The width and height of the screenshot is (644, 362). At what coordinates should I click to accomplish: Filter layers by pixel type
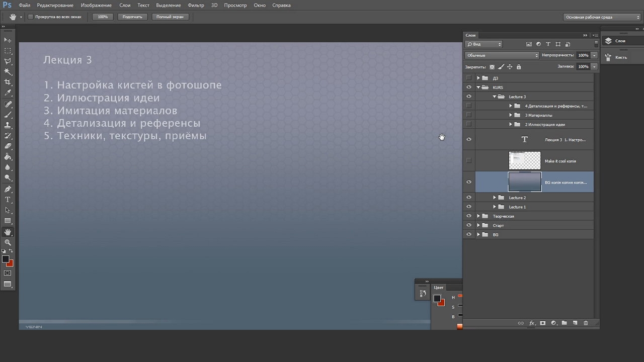(x=529, y=44)
